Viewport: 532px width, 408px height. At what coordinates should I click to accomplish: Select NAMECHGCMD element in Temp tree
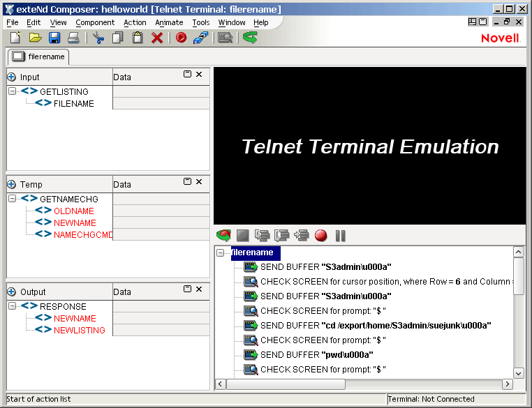click(x=83, y=234)
